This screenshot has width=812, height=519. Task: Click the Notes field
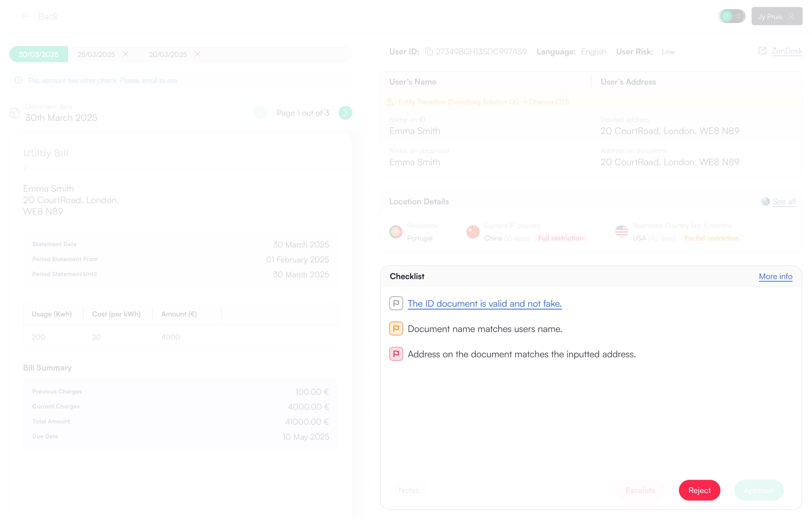click(x=409, y=490)
